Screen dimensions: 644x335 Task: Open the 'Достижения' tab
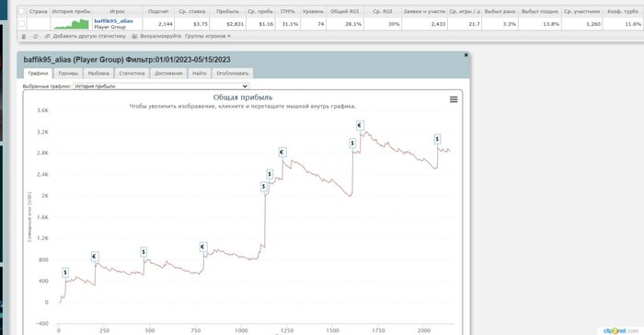(x=168, y=73)
